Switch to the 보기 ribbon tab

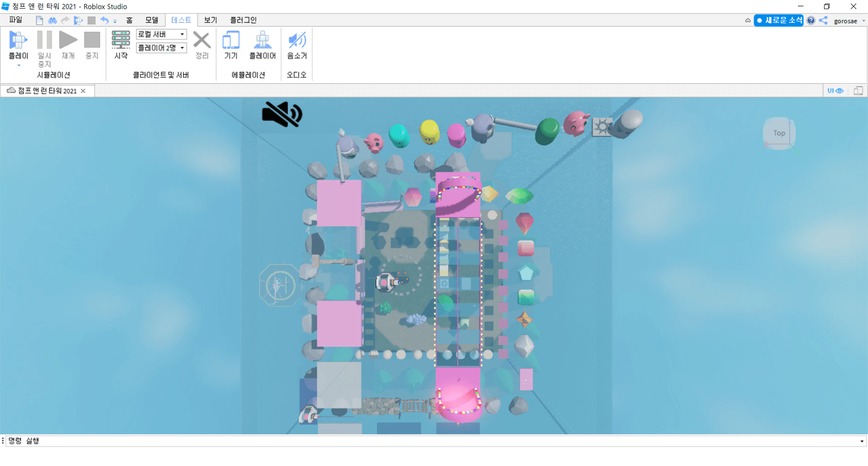click(x=211, y=20)
